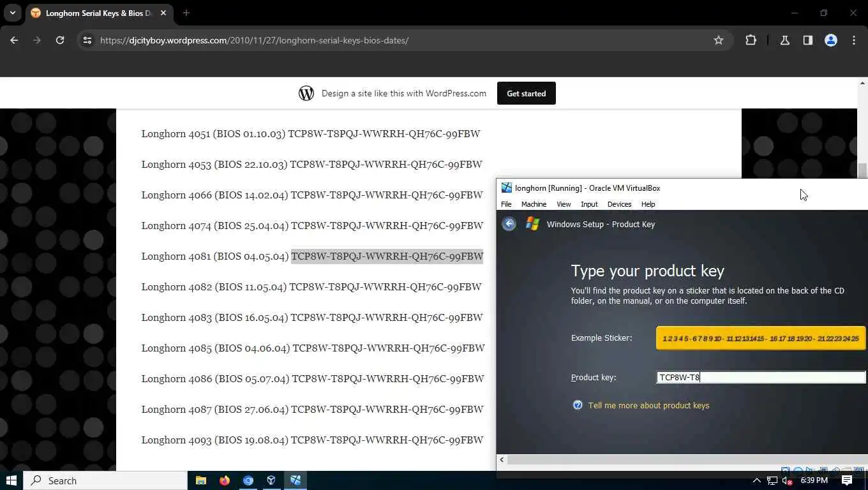Click the Longhorn 4082 serial key line
The width and height of the screenshot is (868, 490).
311,286
